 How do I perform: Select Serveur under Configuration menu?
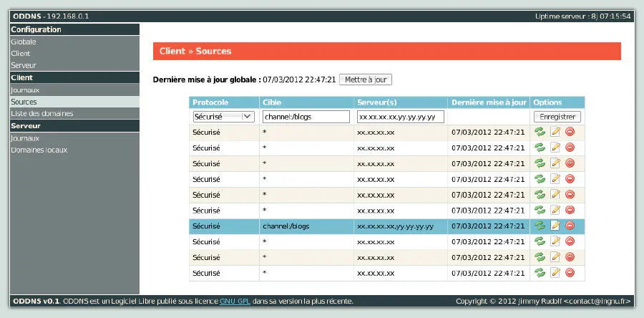point(24,65)
